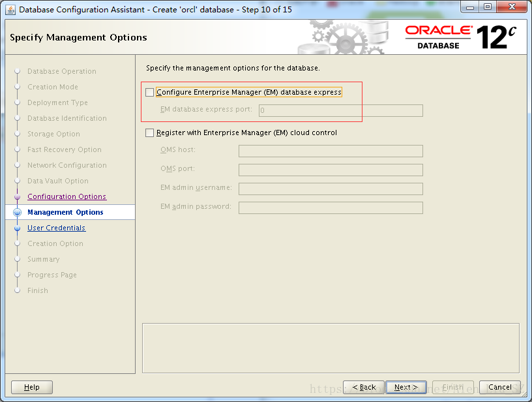Proceed with the Next button
The height and width of the screenshot is (402, 532).
pos(406,387)
